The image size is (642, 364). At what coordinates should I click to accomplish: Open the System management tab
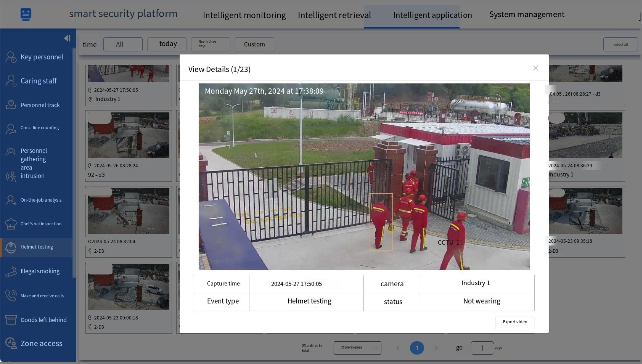point(526,14)
